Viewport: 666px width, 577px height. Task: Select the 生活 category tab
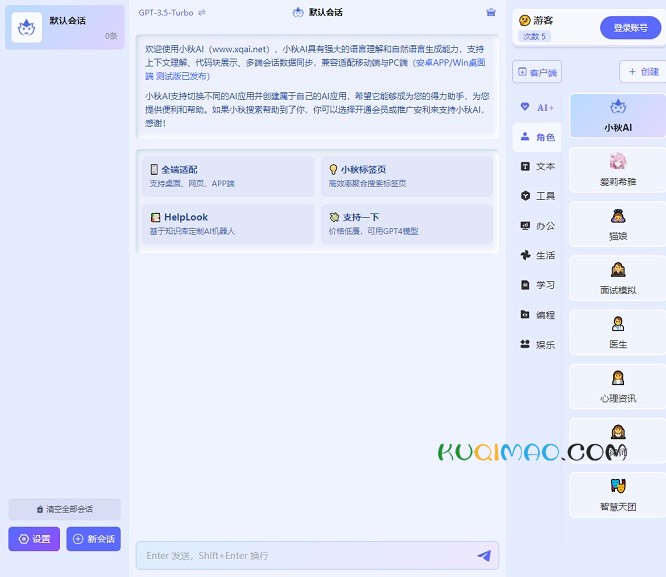pos(537,255)
